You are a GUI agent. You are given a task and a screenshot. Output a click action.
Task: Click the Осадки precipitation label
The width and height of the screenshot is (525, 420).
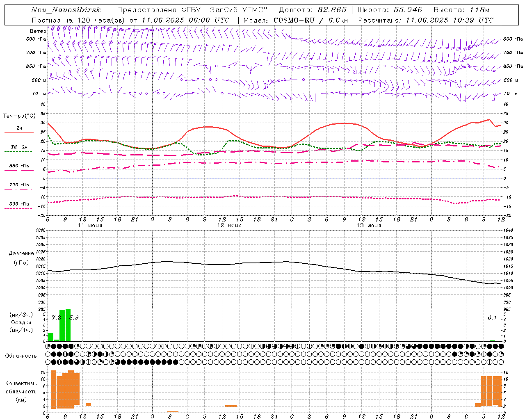[21, 322]
